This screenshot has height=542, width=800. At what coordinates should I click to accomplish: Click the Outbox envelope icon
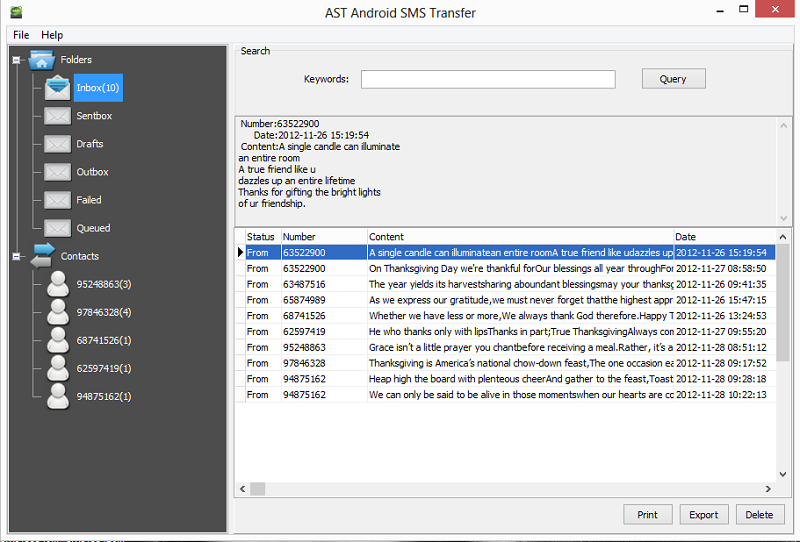click(x=57, y=172)
